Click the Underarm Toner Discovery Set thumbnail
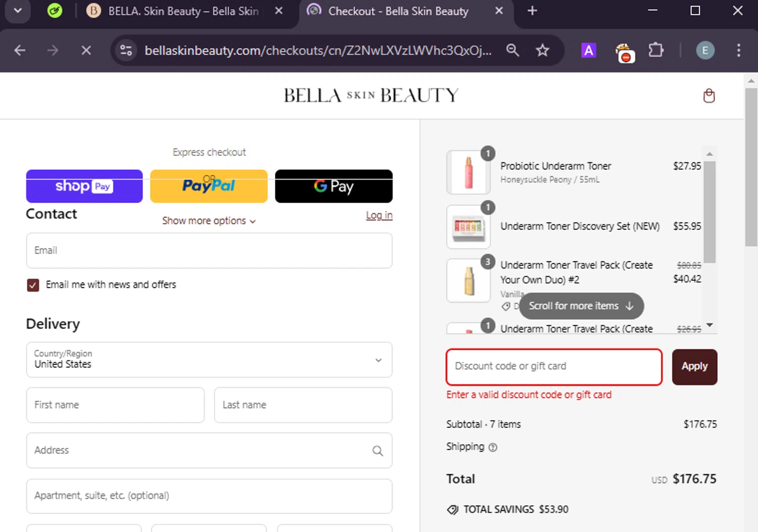The height and width of the screenshot is (532, 758). point(468,226)
